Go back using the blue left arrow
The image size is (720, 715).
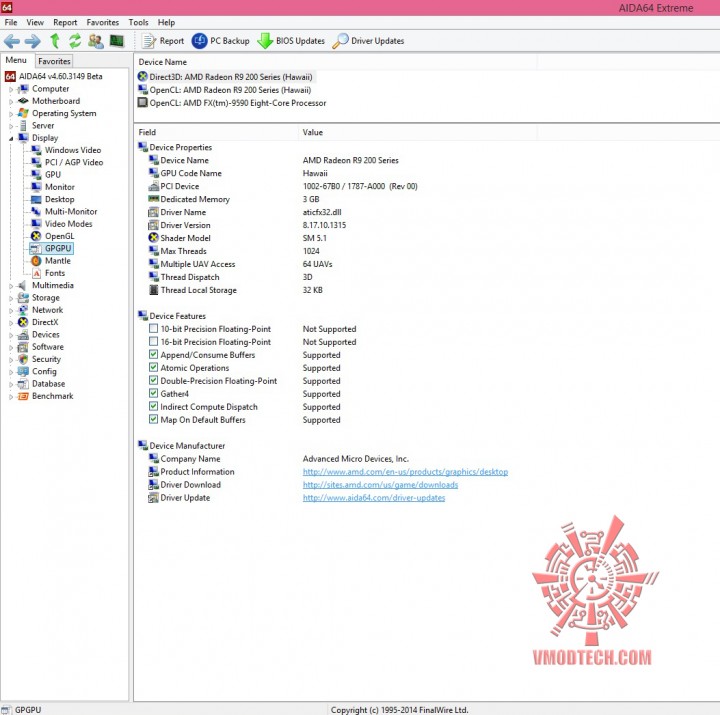pyautogui.click(x=12, y=41)
